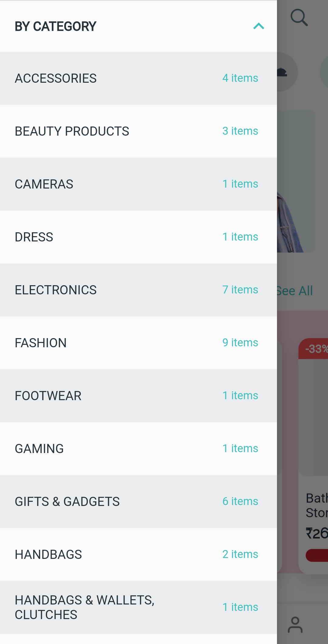Viewport: 328px width, 644px height.
Task: Choose the Gaming category
Action: click(x=138, y=449)
